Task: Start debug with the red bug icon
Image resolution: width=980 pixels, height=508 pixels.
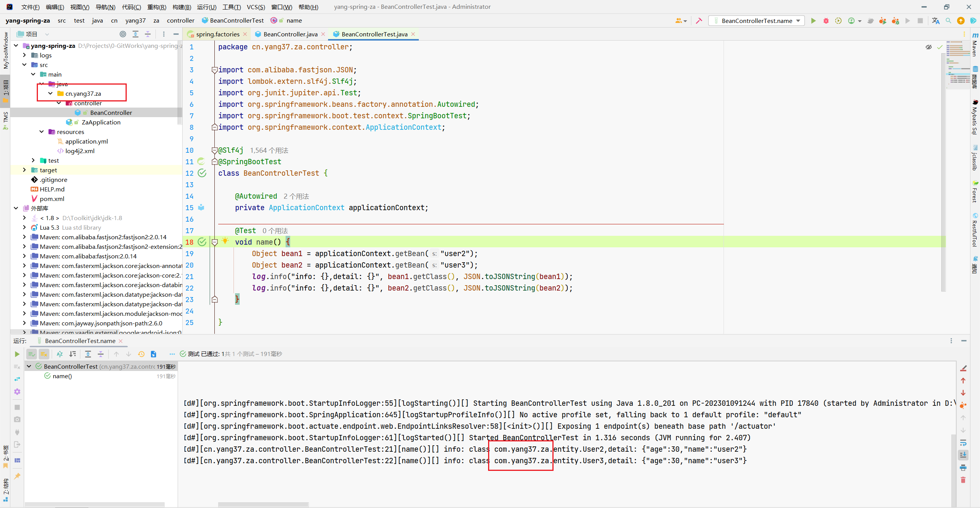Action: point(826,21)
